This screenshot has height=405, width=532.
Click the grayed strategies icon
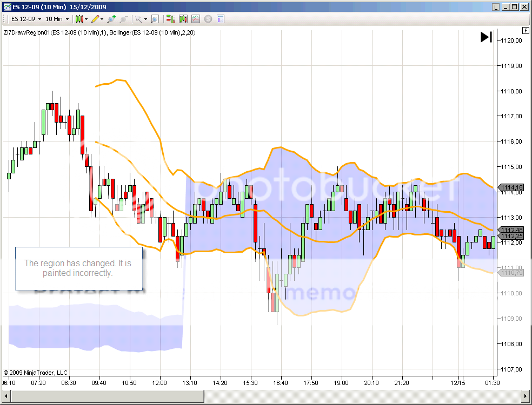click(x=208, y=19)
